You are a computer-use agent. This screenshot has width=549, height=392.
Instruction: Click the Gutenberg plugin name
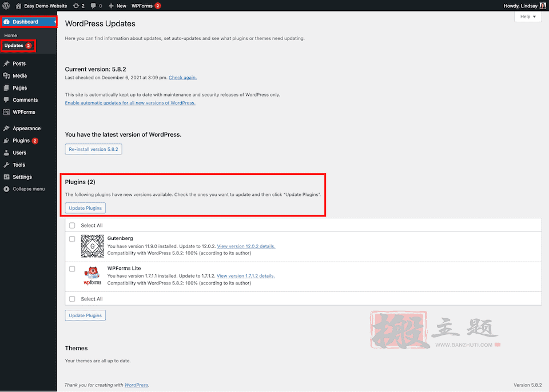coord(120,238)
